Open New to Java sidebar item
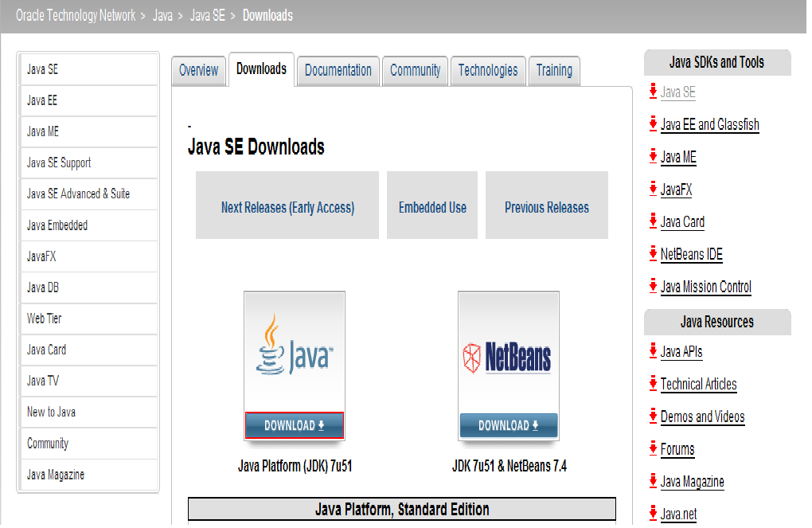Image resolution: width=812 pixels, height=528 pixels. coord(89,412)
